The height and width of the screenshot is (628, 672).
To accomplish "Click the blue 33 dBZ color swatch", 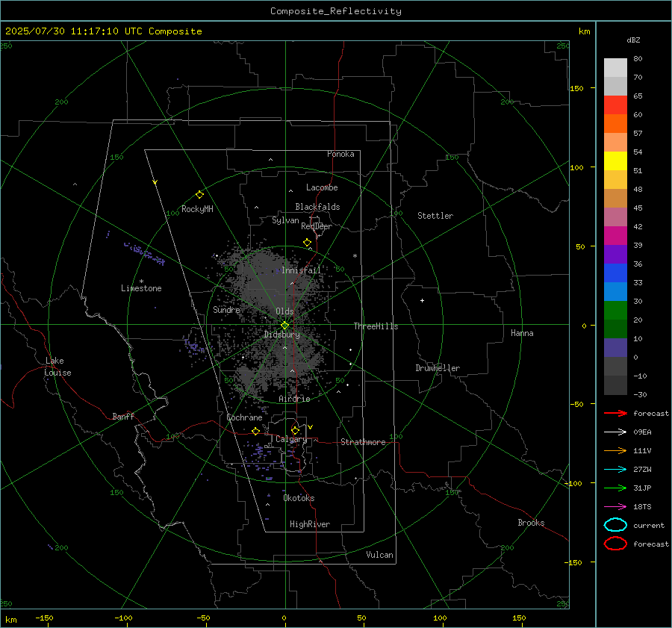I will (x=615, y=273).
